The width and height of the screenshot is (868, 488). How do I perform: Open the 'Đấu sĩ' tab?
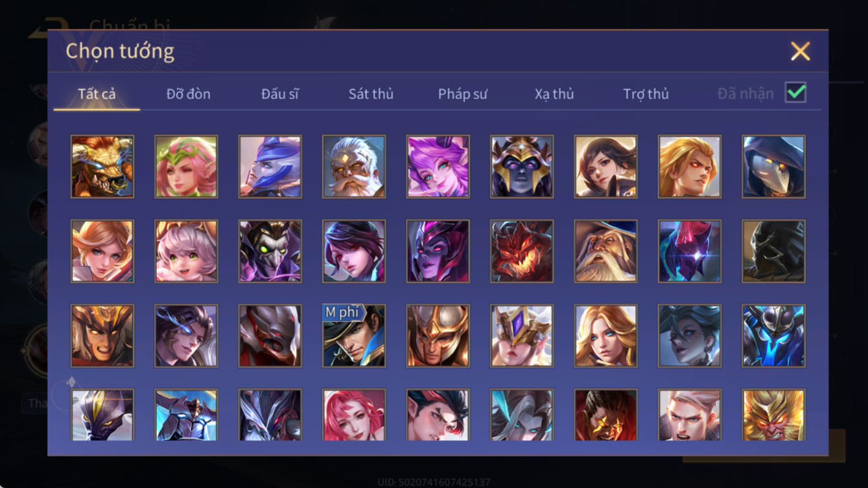280,94
